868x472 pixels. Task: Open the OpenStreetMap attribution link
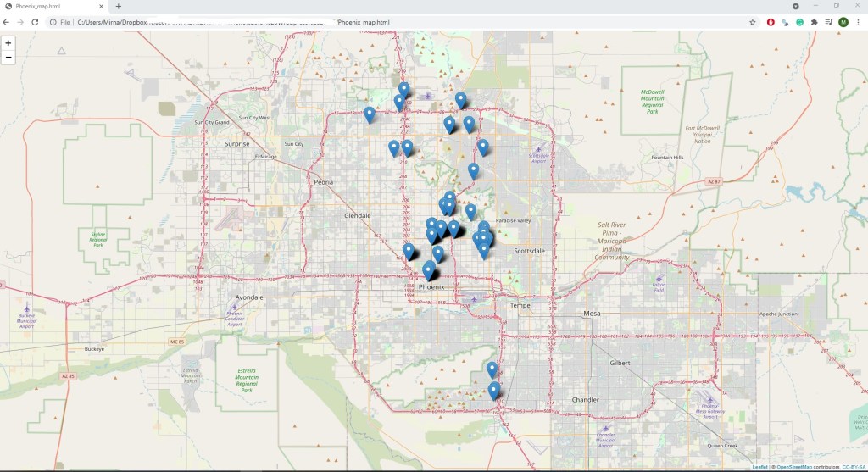click(x=793, y=467)
